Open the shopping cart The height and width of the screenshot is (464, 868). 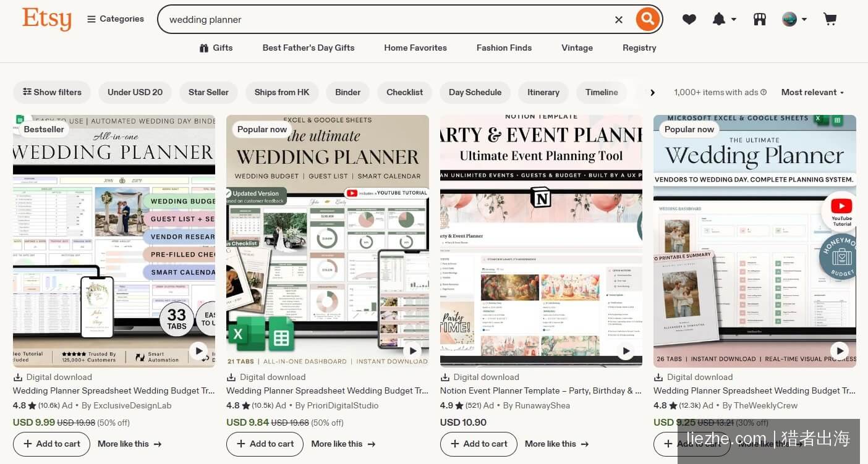830,19
